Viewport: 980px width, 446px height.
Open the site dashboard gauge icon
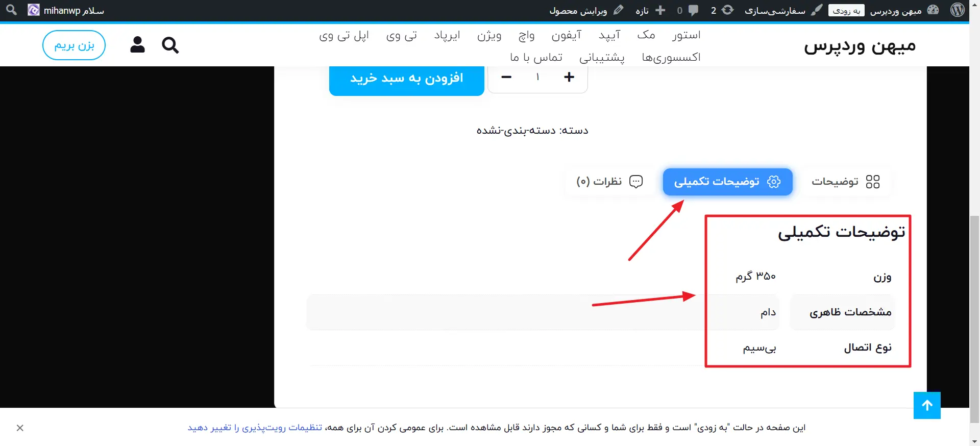click(933, 10)
